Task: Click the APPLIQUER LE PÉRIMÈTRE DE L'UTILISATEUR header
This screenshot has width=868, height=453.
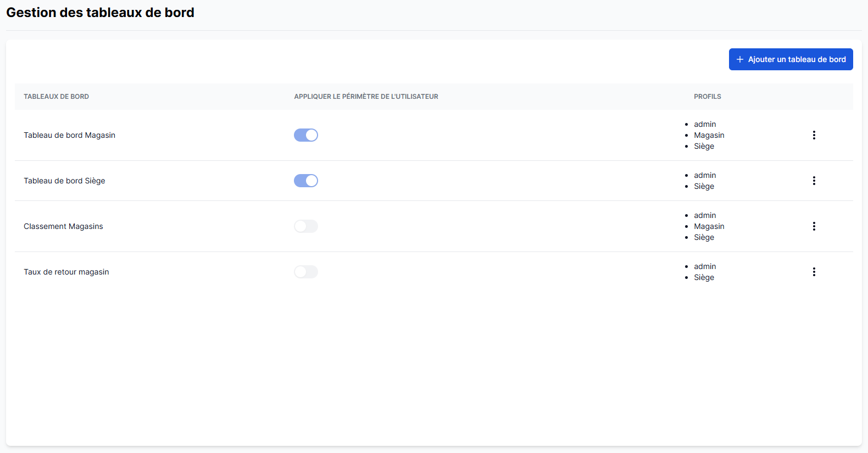Action: tap(366, 97)
